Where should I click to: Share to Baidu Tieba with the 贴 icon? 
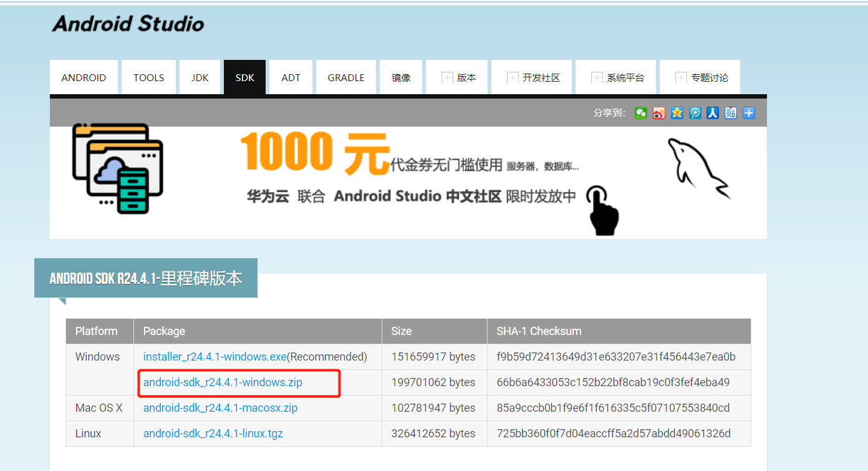730,113
